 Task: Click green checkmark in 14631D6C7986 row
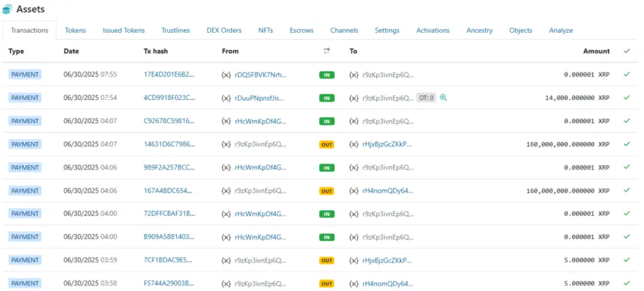point(626,144)
